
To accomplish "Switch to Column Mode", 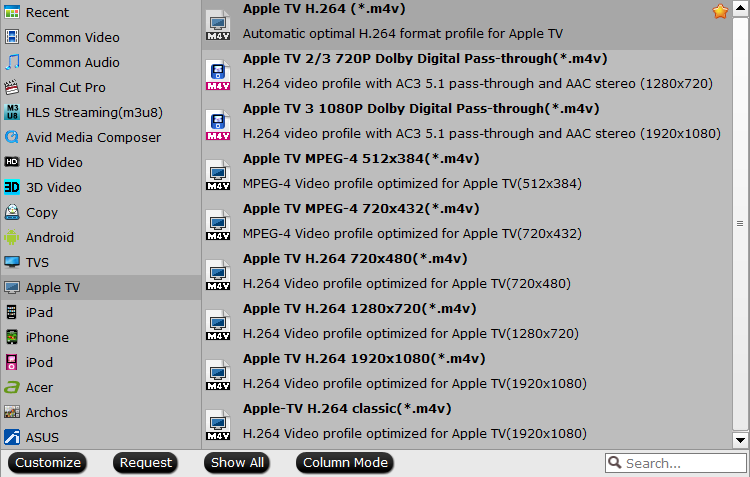I will 345,463.
